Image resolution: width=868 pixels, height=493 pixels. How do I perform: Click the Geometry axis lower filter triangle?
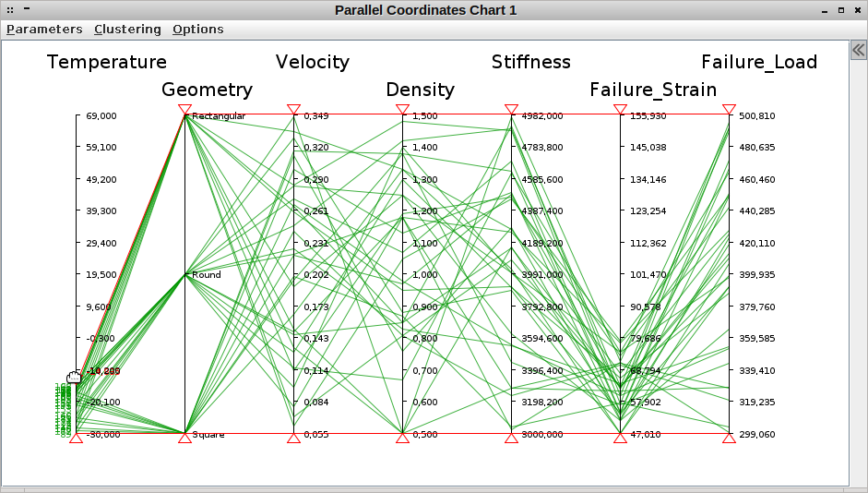coord(184,439)
